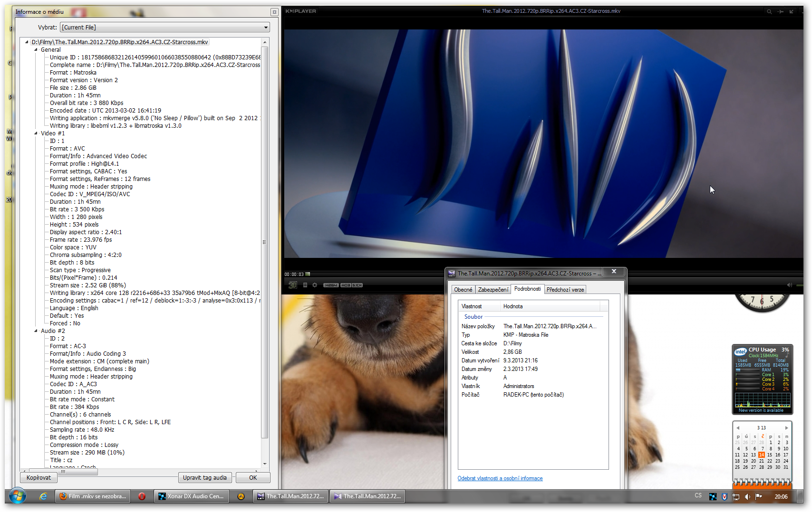Screen dimensions: 812x512
Task: Go to previous month in calendar gadget
Action: click(x=738, y=428)
